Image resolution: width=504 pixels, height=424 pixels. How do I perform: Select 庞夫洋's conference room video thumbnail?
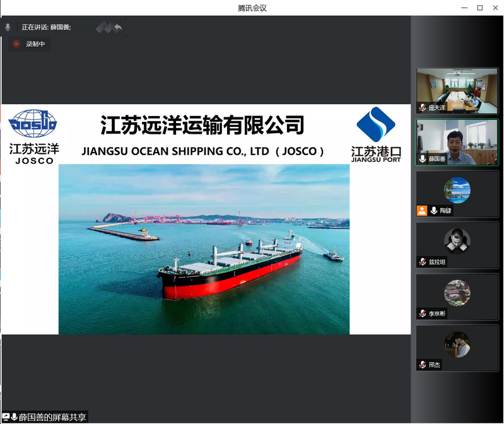(457, 91)
